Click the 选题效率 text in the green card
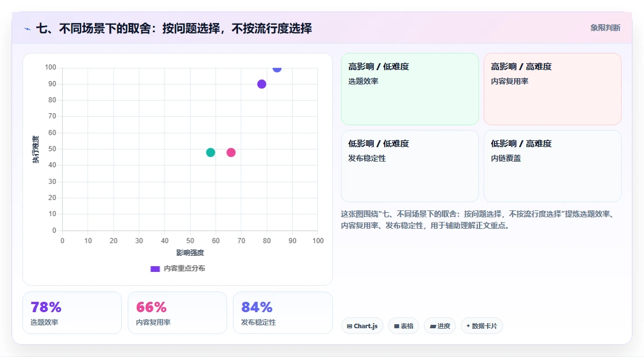 (x=363, y=81)
